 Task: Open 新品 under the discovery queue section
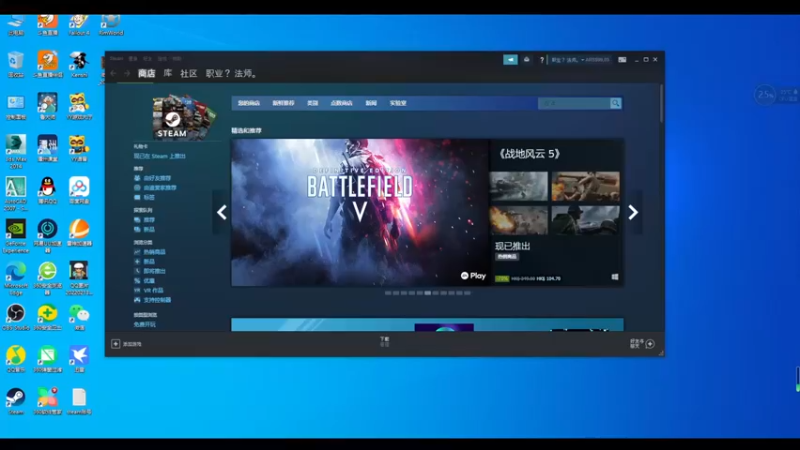[148, 230]
